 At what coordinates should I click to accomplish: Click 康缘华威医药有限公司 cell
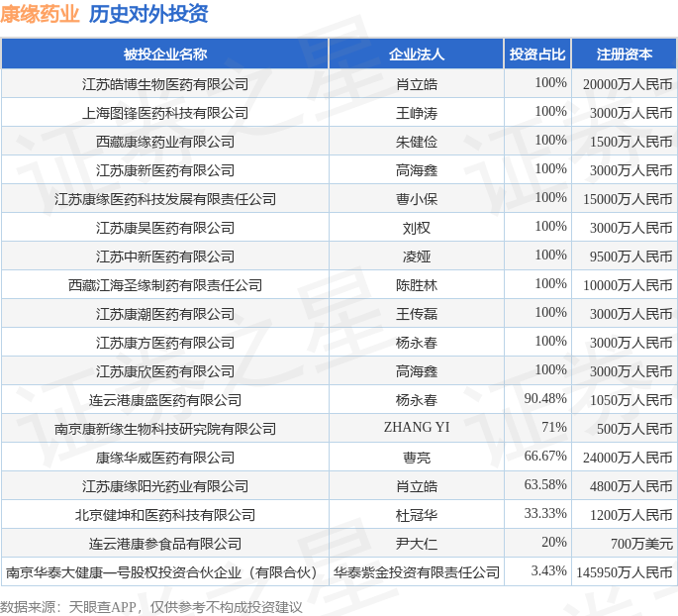pyautogui.click(x=164, y=458)
